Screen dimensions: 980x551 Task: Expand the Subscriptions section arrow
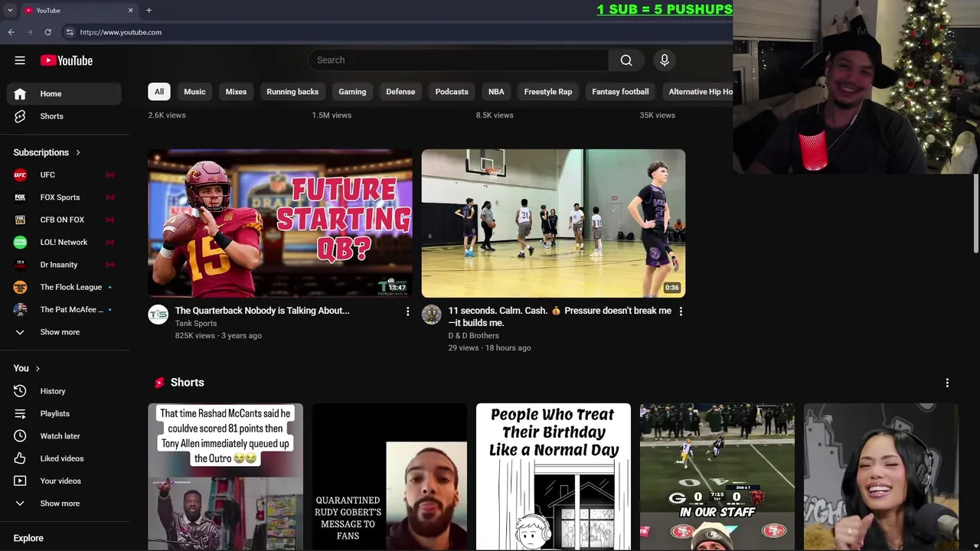click(x=78, y=152)
